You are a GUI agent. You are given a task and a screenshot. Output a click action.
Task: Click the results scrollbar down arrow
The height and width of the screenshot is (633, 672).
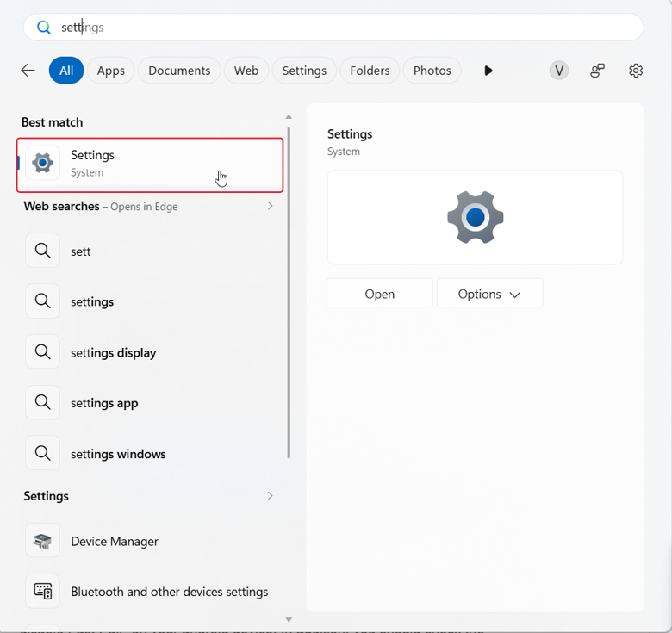[289, 620]
